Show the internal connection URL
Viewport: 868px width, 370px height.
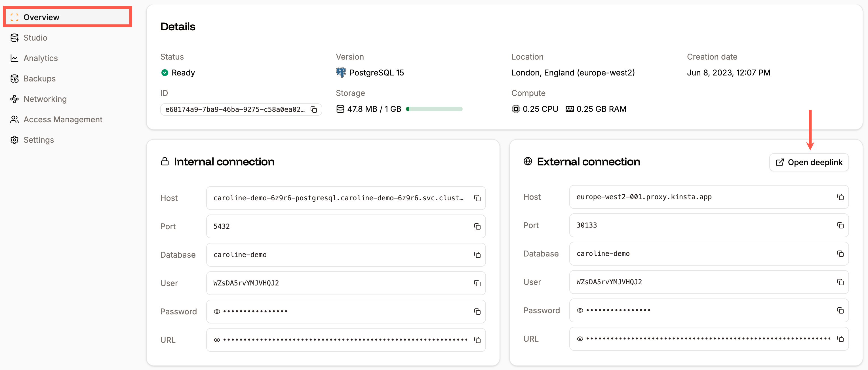(217, 340)
